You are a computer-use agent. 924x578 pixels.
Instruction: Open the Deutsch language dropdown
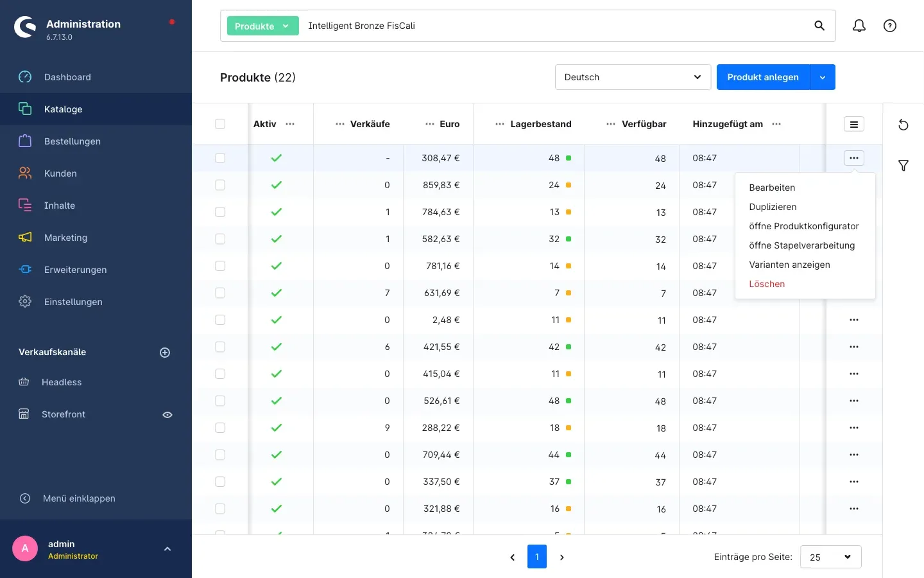(633, 77)
